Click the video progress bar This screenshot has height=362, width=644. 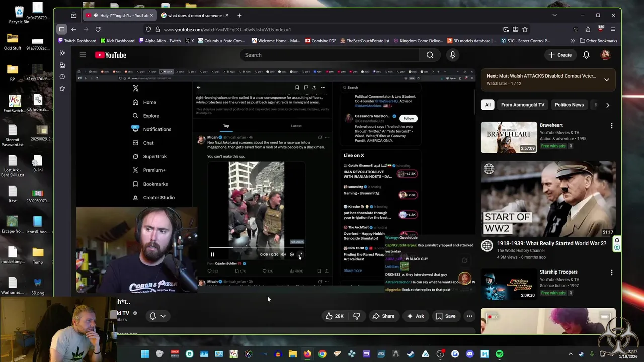coord(257,248)
